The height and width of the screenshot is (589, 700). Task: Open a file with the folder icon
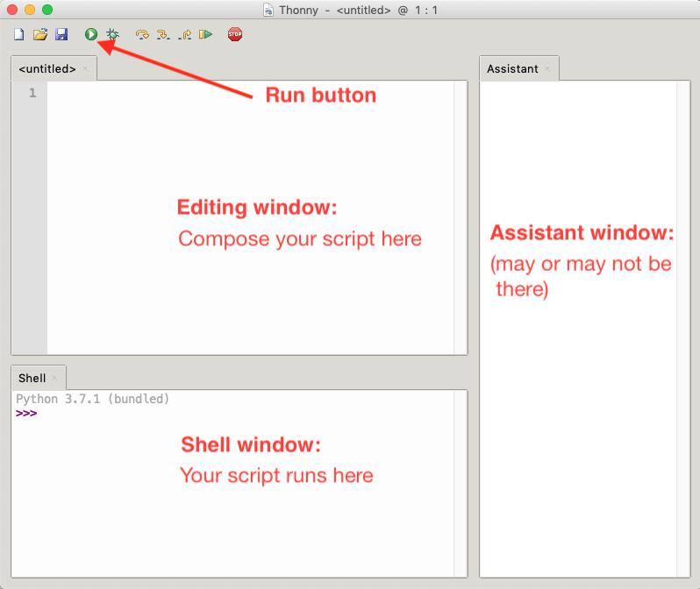(x=40, y=34)
